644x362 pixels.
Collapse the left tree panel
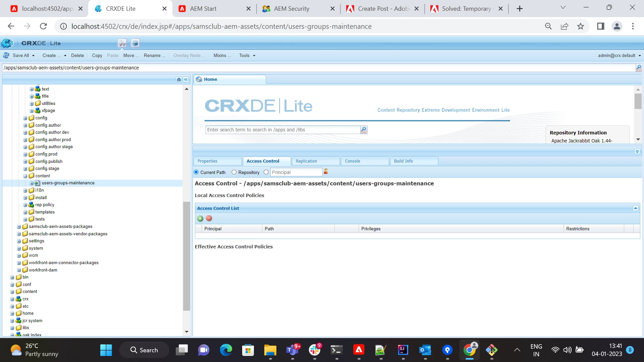pos(186,79)
